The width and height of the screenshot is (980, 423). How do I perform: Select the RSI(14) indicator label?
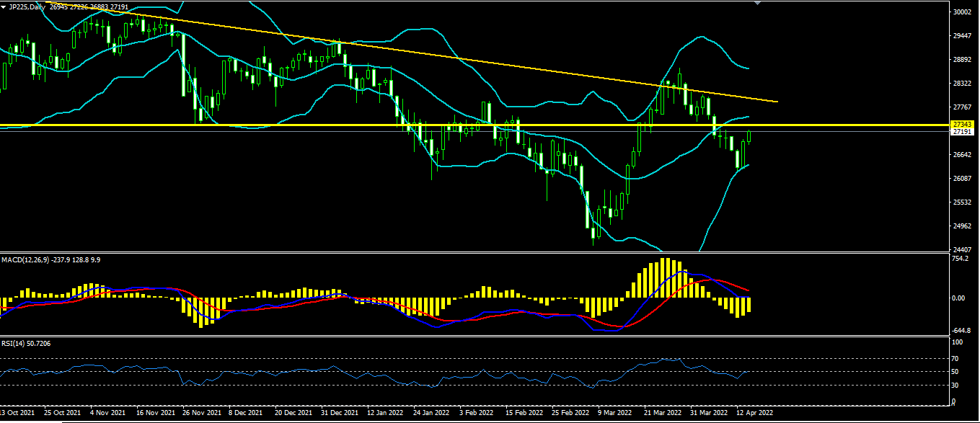pyautogui.click(x=14, y=344)
